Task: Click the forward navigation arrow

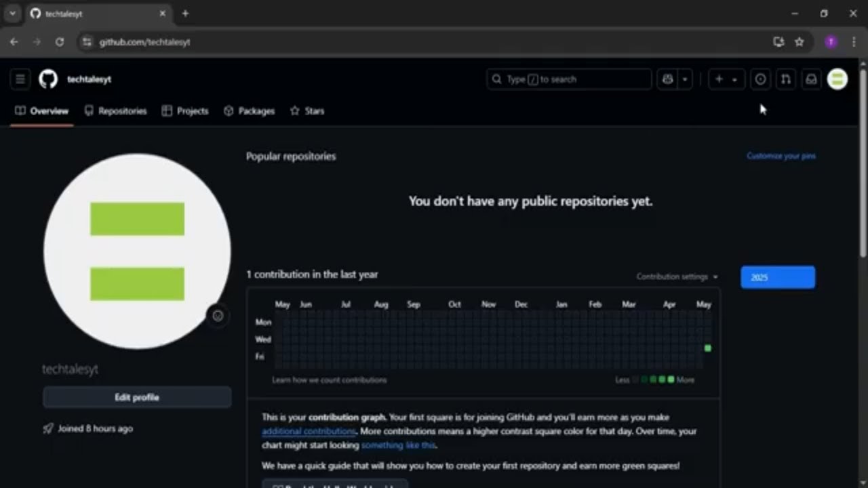Action: (37, 42)
